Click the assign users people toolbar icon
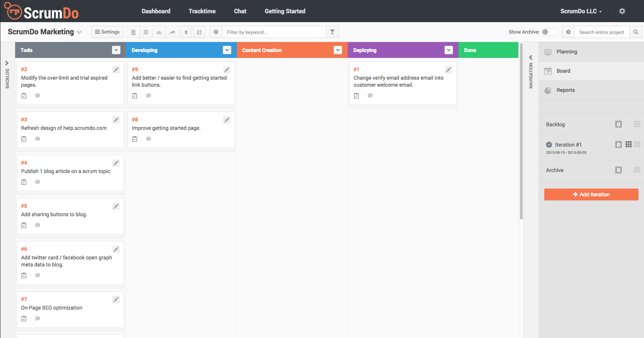The image size is (644, 338). click(159, 32)
